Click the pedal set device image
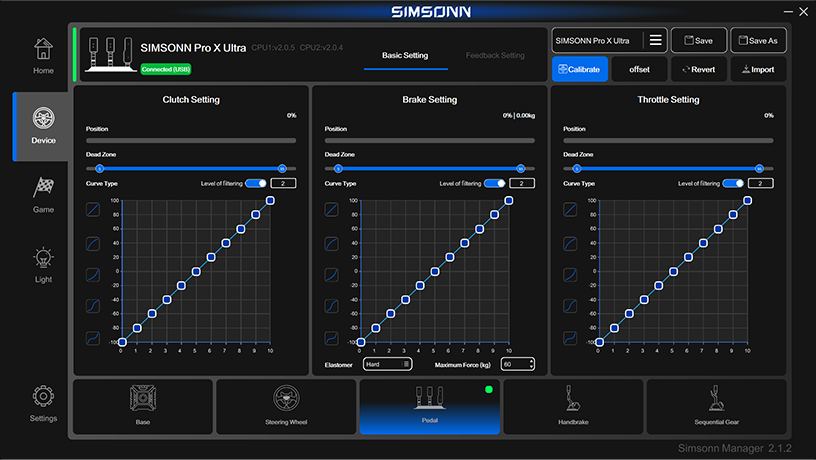The height and width of the screenshot is (460, 816). 110,55
